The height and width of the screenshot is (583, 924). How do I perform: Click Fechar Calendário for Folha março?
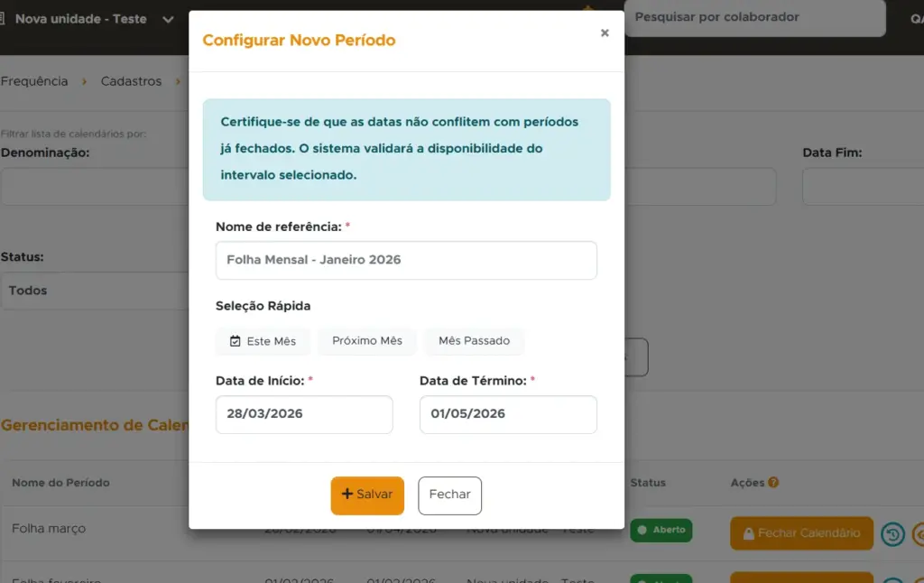801,533
